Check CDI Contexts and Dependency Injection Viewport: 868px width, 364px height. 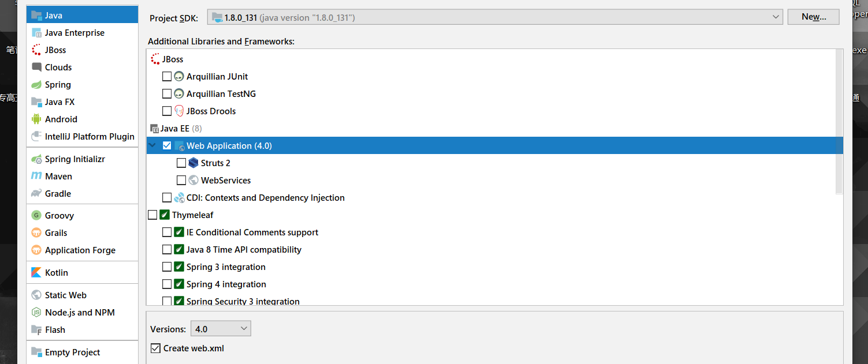(x=167, y=197)
